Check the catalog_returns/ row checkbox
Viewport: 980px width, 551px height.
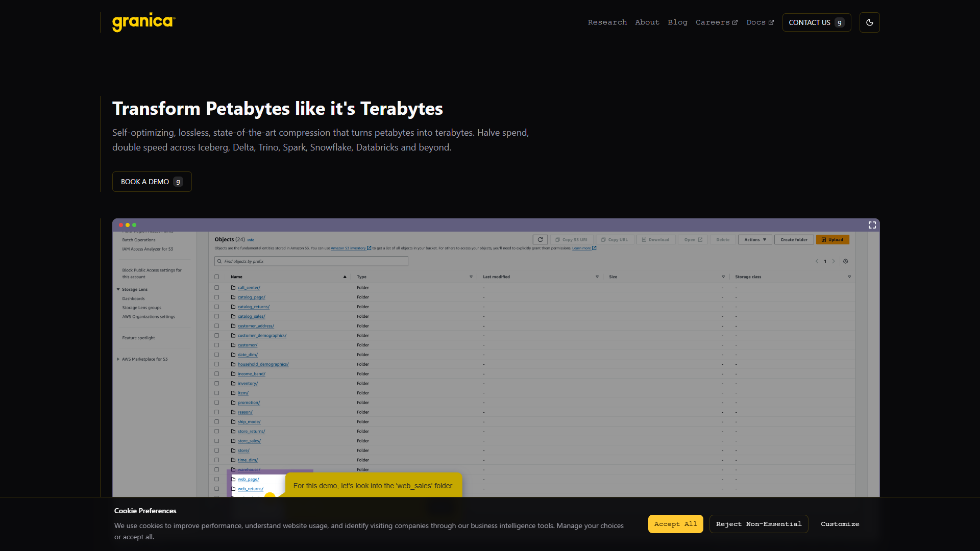coord(217,307)
